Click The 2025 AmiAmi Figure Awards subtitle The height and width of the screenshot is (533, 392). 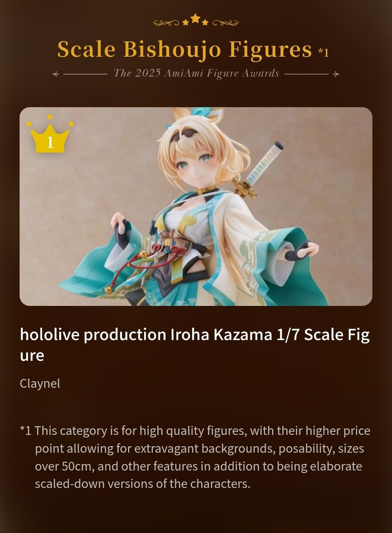coord(196,73)
